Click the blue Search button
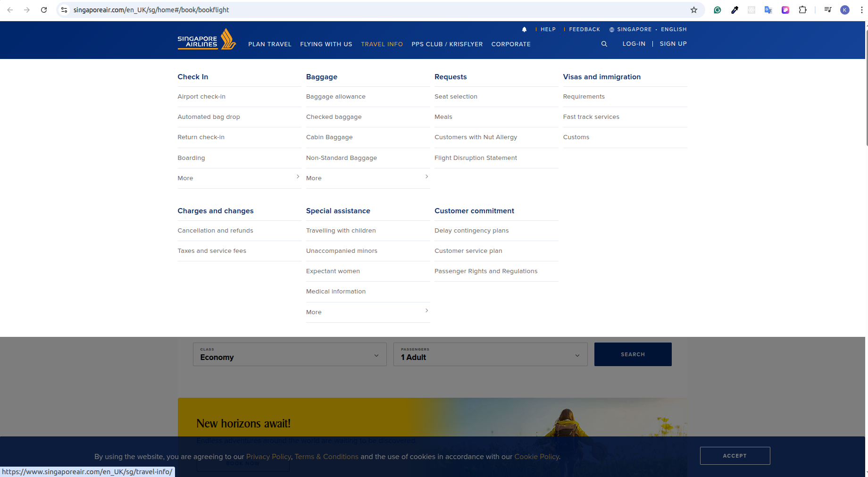This screenshot has height=477, width=868. 633,354
